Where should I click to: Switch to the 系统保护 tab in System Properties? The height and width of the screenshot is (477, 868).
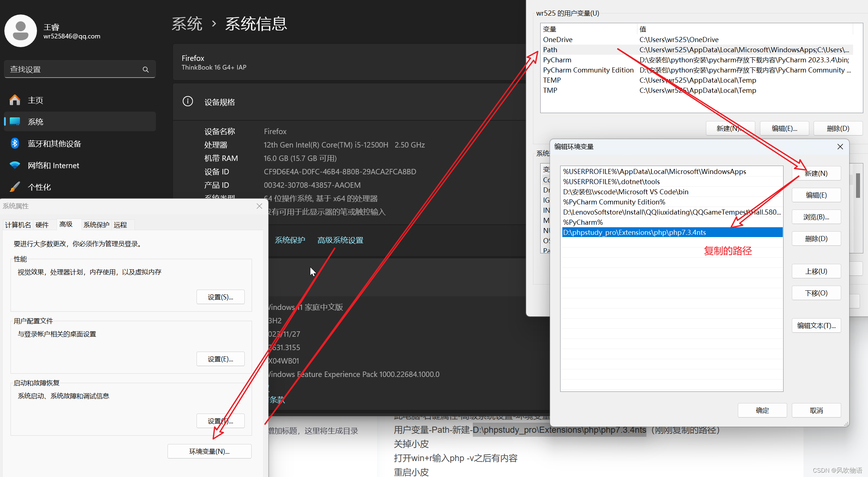point(96,225)
